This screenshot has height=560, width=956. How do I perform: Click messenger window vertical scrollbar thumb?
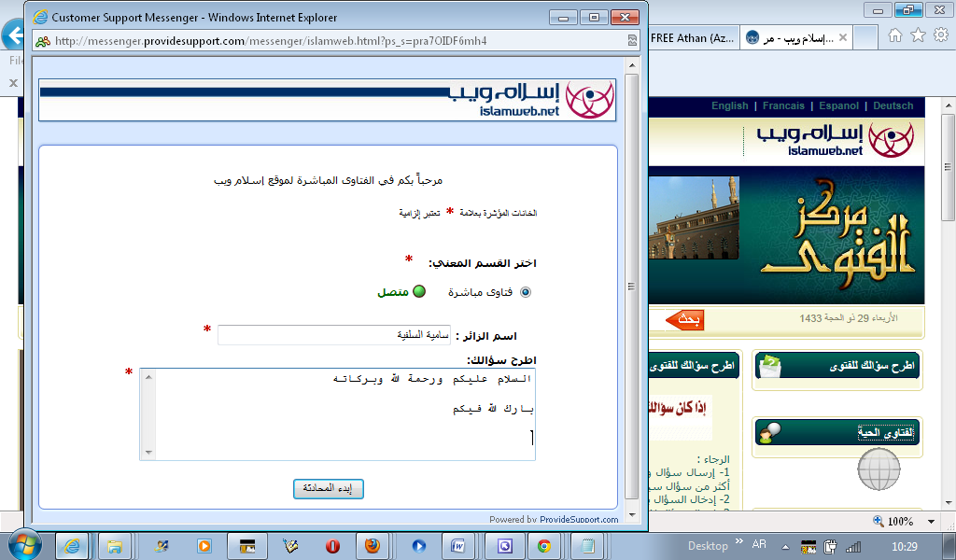pos(631,287)
